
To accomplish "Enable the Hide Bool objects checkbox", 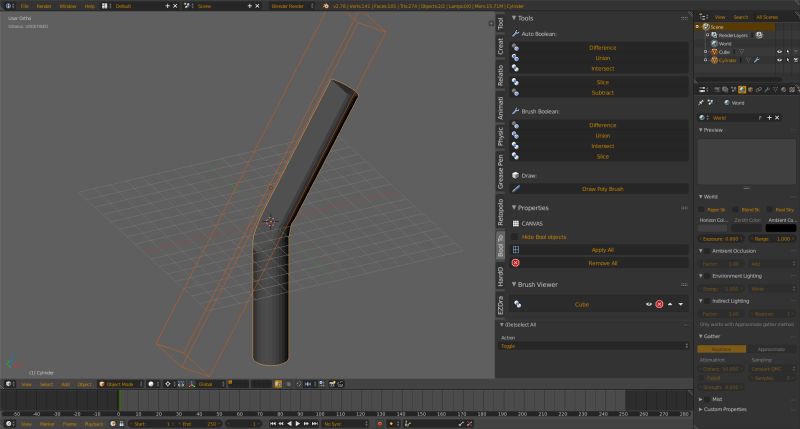I will [515, 237].
